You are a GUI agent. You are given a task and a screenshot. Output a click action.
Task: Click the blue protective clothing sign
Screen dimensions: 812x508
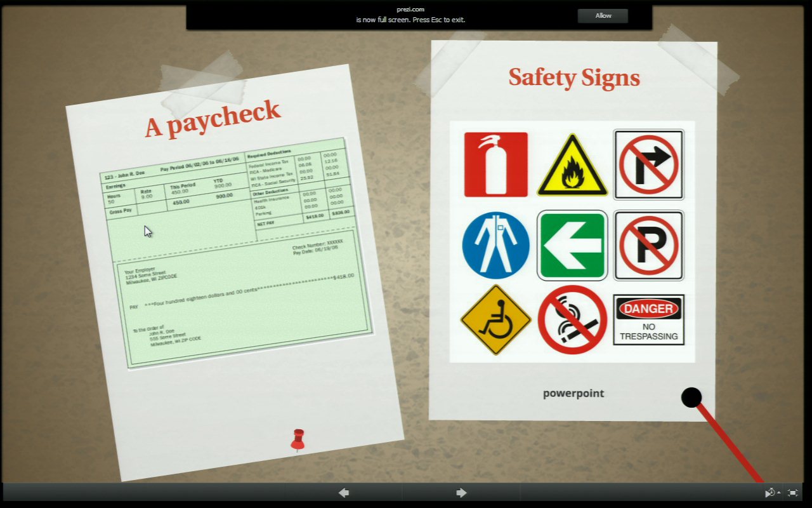point(495,245)
